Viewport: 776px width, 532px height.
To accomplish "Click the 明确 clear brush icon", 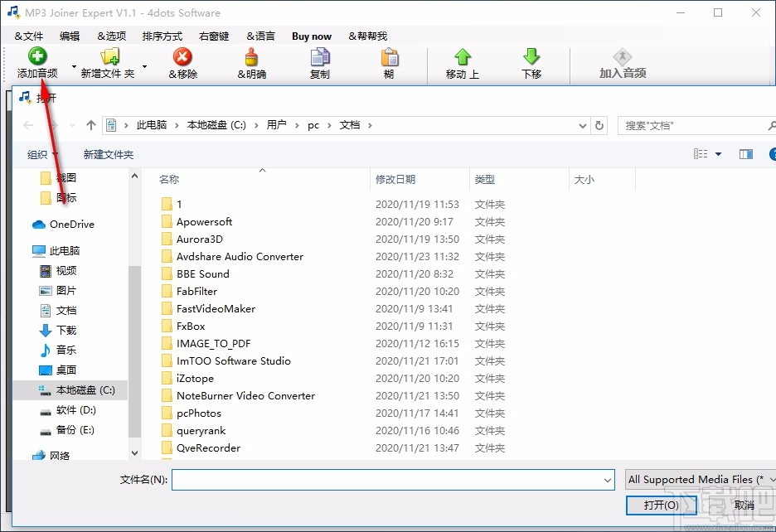I will coord(251,56).
